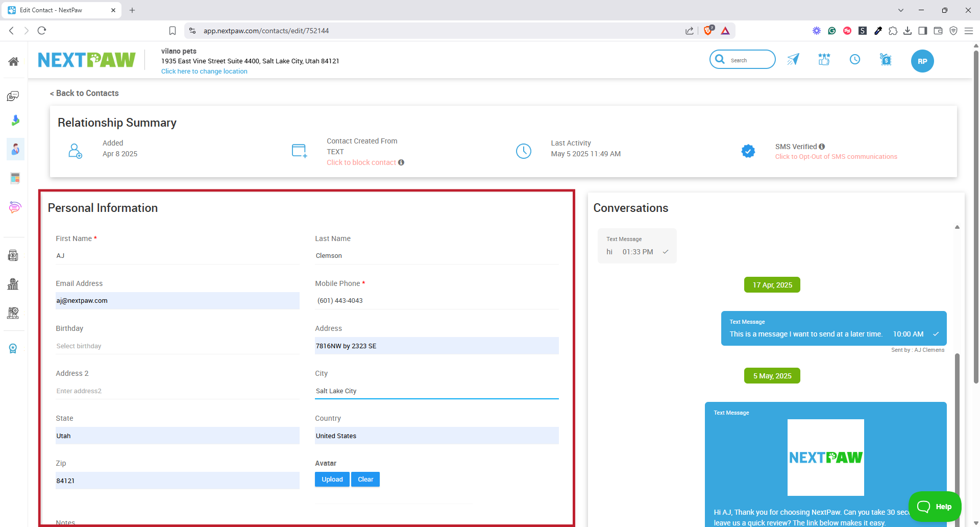Click the Search box in header
This screenshot has width=980, height=527.
click(x=743, y=60)
